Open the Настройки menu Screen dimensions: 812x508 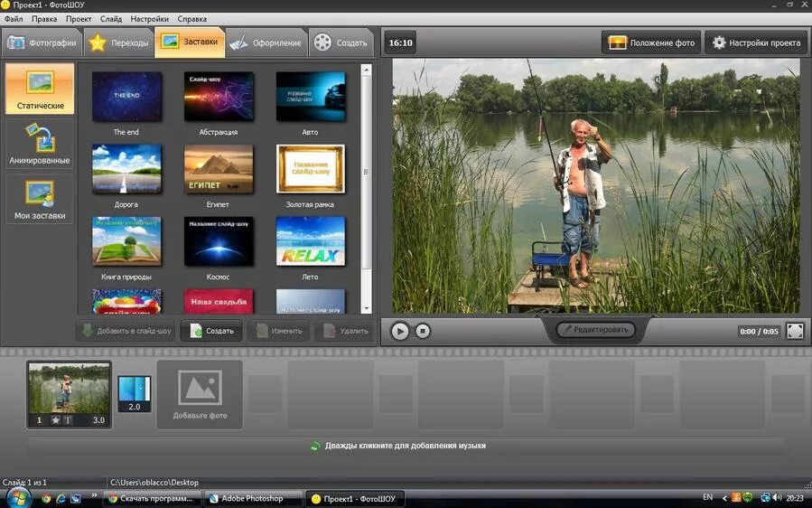click(x=149, y=19)
